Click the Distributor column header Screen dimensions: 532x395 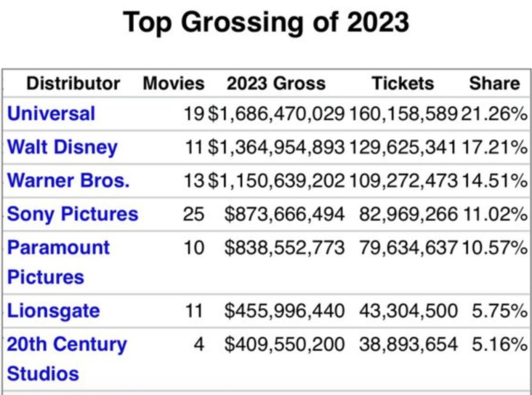tap(73, 83)
